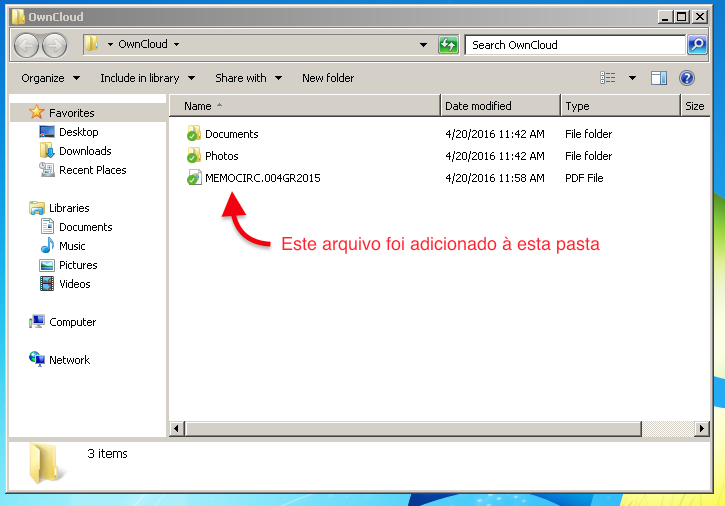Open Downloads in Favorites
This screenshot has height=506, width=725.
[85, 151]
